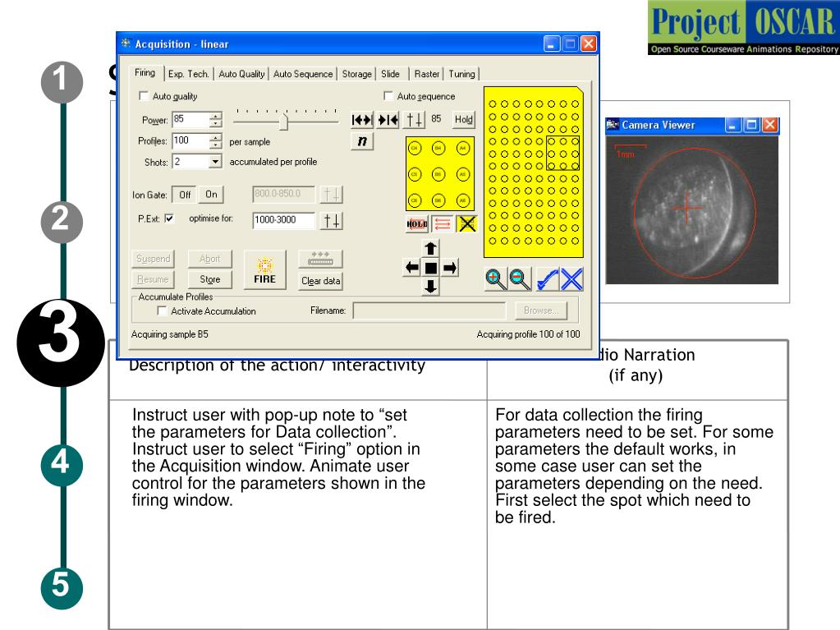This screenshot has width=840, height=630.
Task: Click the Suspend button
Action: [153, 259]
